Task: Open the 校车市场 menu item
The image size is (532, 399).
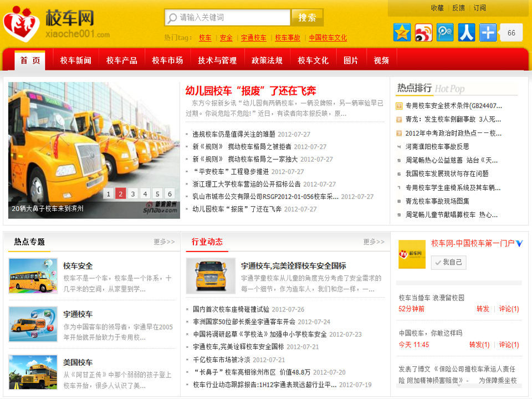Action: [167, 60]
